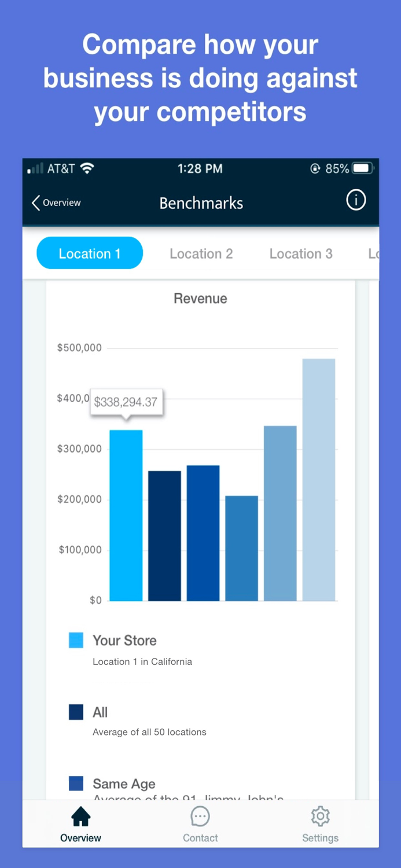Click the $300,000 axis label
The height and width of the screenshot is (868, 401).
click(x=79, y=449)
